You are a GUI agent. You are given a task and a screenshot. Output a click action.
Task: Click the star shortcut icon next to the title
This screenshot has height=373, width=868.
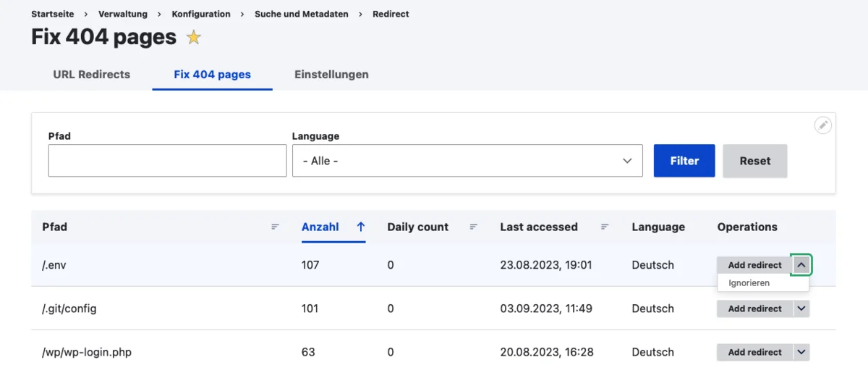coord(193,37)
